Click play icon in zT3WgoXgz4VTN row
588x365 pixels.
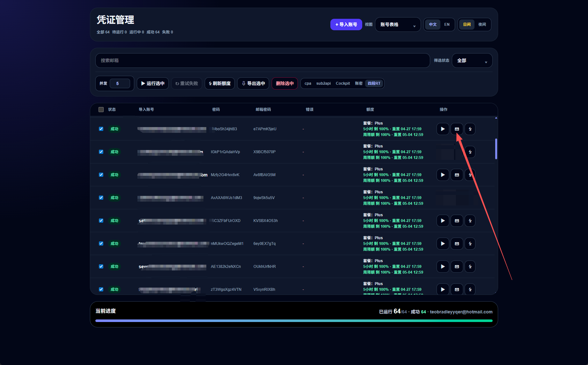(443, 289)
